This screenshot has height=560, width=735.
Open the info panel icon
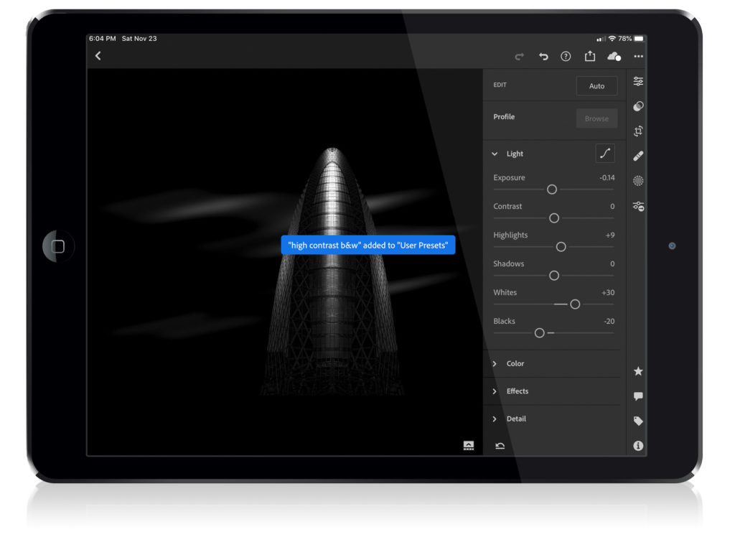coord(638,446)
